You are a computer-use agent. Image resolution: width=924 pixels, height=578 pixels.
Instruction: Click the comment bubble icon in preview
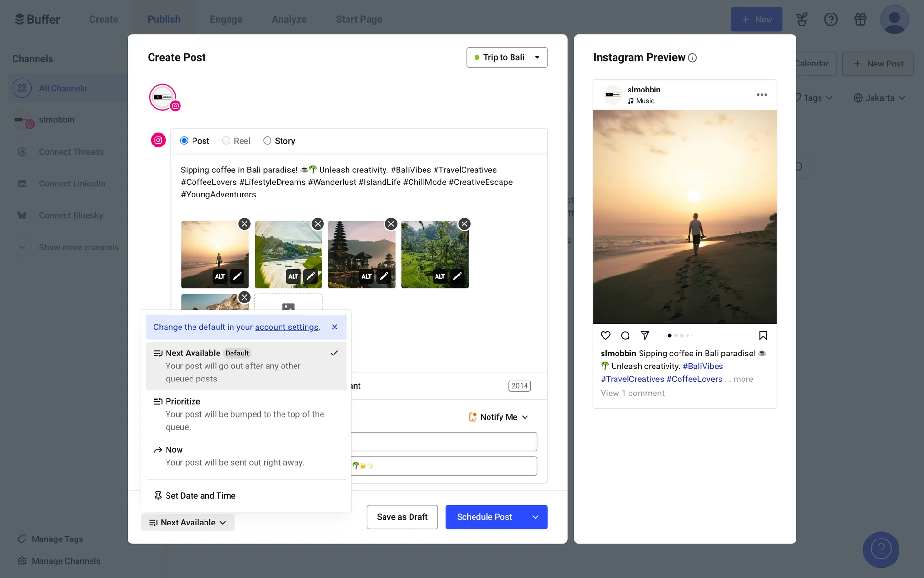(x=625, y=335)
